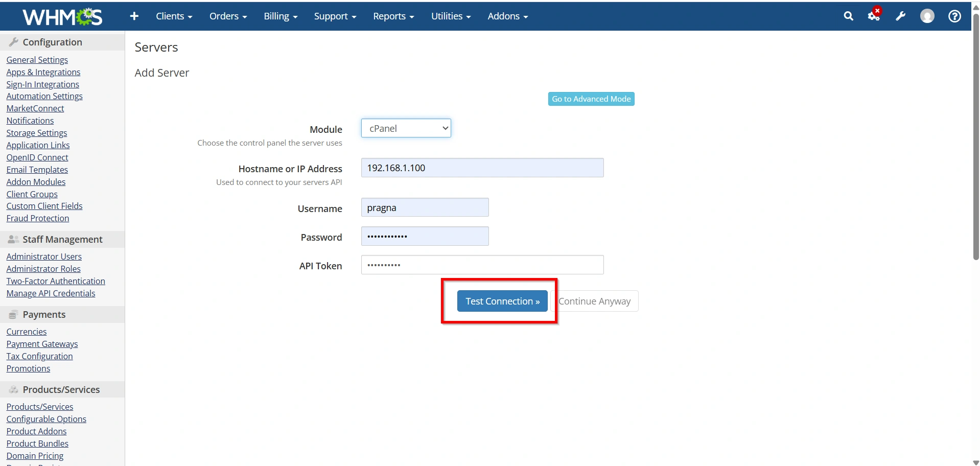980x466 pixels.
Task: Open Two-Factor Authentication link
Action: 56,282
